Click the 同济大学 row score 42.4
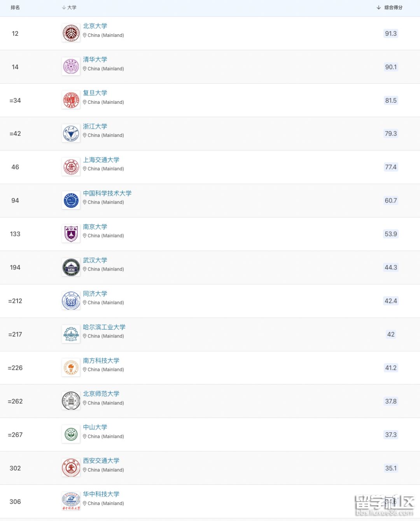This screenshot has height=521, width=420. tap(391, 301)
